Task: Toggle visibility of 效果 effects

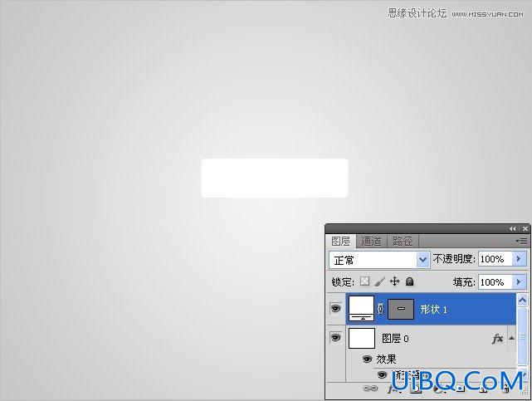Action: (x=367, y=359)
